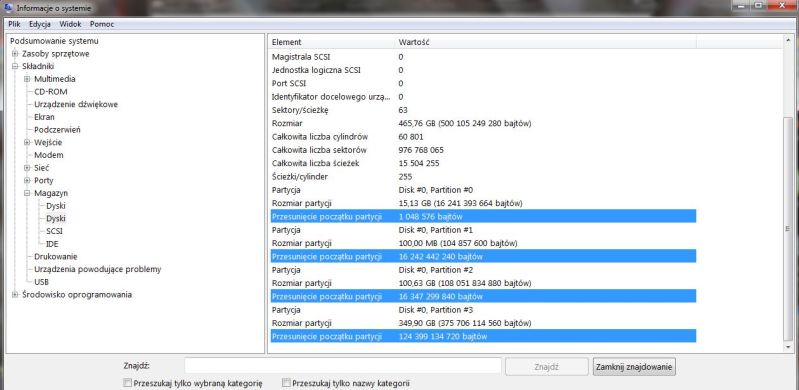The width and height of the screenshot is (799, 390).
Task: Expand the Porty branch
Action: [x=27, y=180]
